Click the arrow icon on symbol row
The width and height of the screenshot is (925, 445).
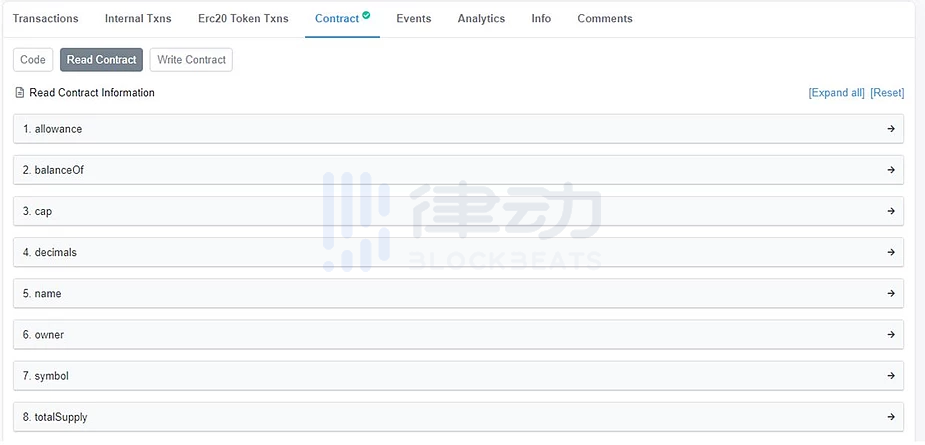pos(890,376)
